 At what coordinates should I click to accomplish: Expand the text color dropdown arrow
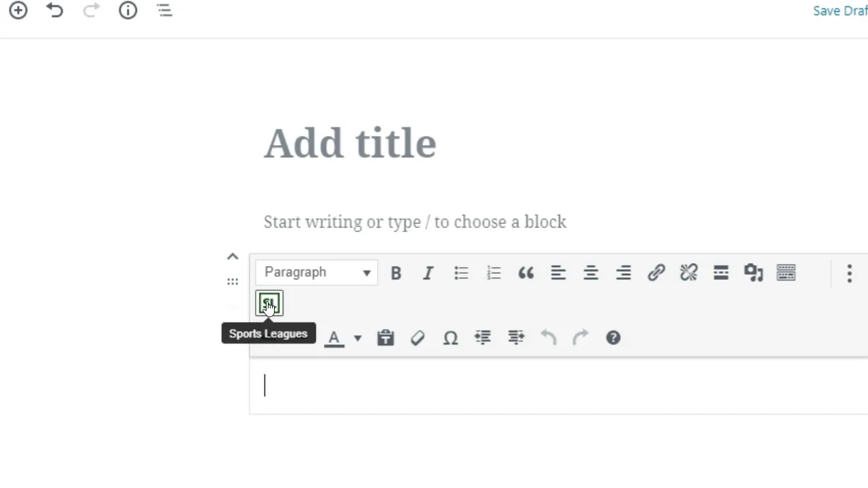point(357,338)
